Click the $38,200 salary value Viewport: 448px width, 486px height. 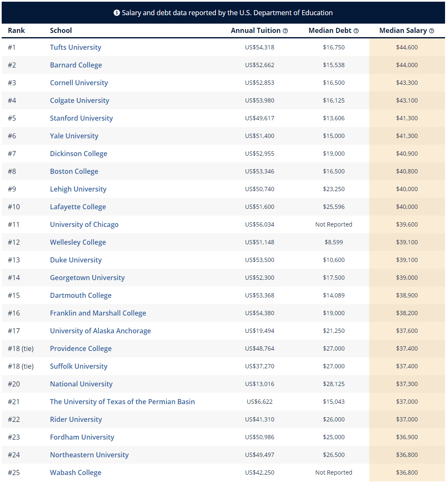pos(407,313)
